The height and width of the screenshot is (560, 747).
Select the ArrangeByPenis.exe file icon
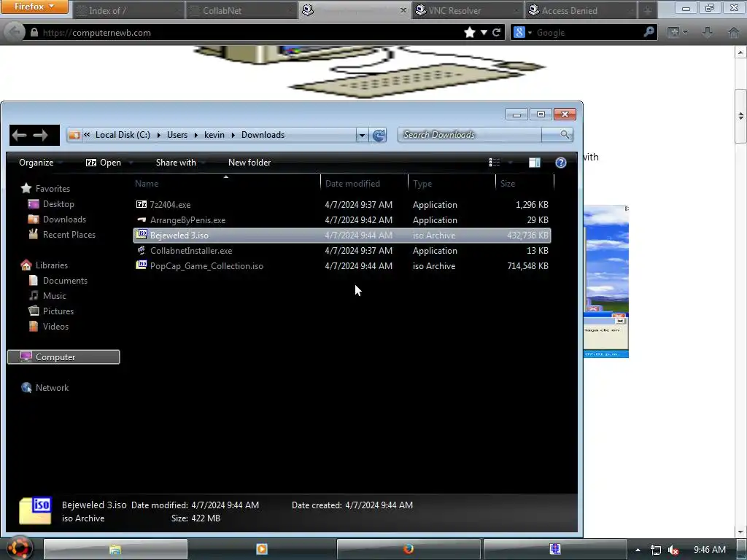(x=142, y=219)
